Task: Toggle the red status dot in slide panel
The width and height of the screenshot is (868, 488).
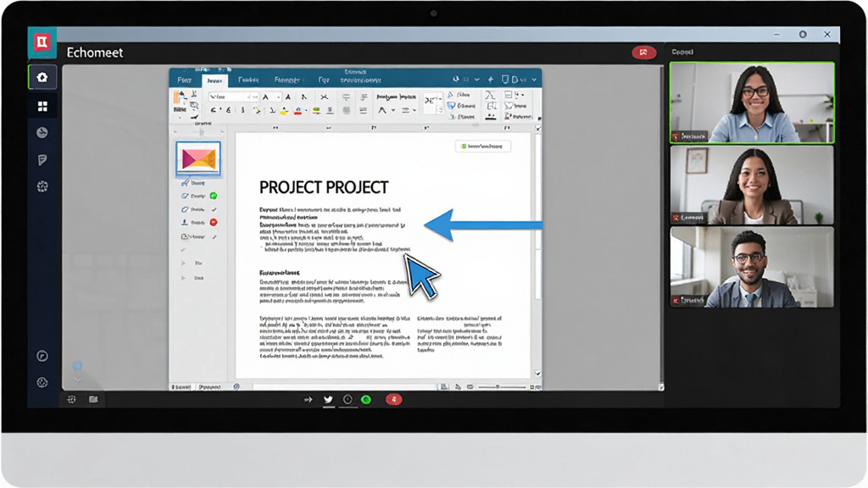Action: (x=213, y=223)
